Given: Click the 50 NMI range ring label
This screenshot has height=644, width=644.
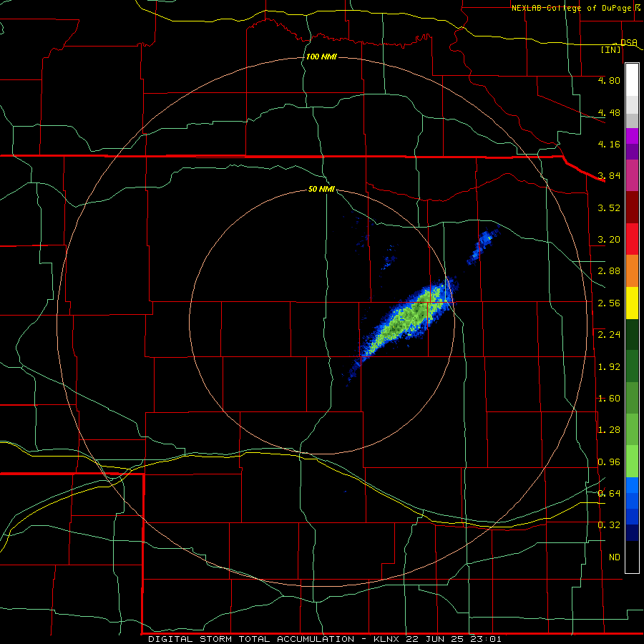Looking at the screenshot, I should [x=321, y=190].
